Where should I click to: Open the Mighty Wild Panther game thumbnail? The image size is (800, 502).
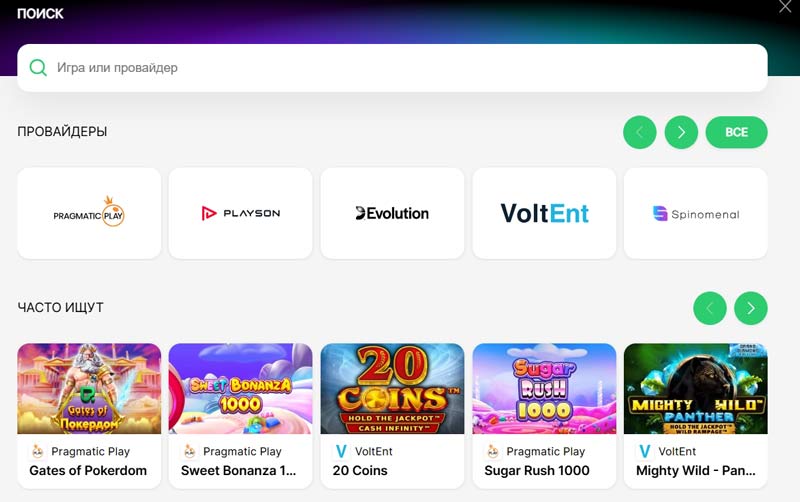click(695, 389)
